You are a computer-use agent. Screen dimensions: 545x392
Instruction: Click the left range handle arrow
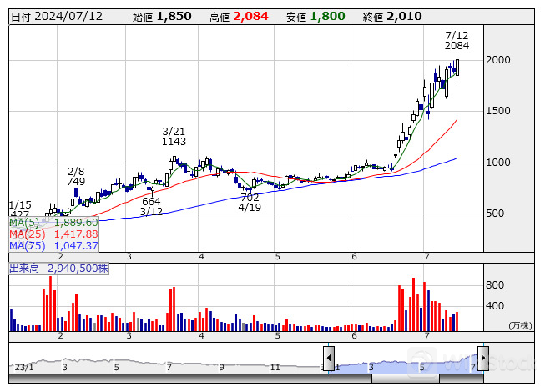click(329, 358)
